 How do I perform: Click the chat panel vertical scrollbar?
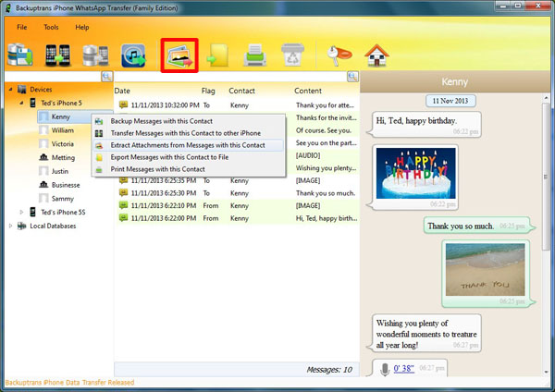tap(546, 177)
